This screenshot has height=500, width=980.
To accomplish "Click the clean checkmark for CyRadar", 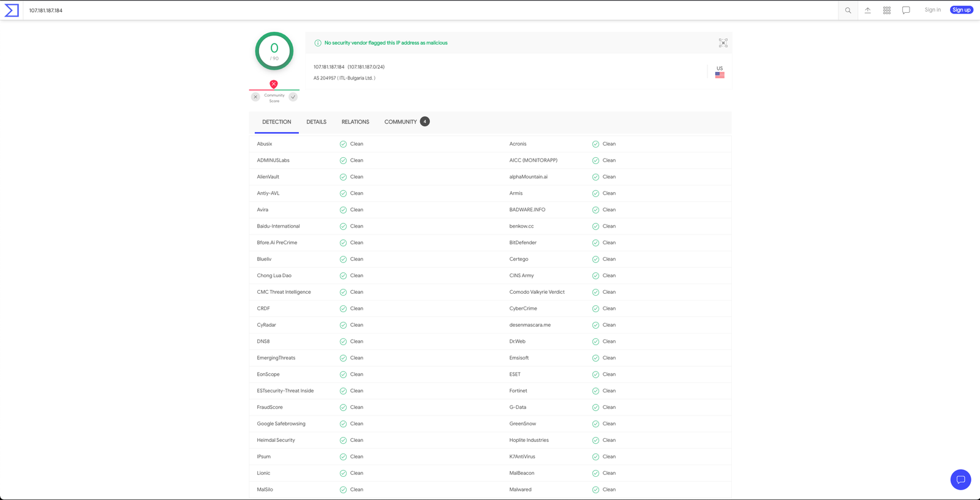I will [343, 325].
